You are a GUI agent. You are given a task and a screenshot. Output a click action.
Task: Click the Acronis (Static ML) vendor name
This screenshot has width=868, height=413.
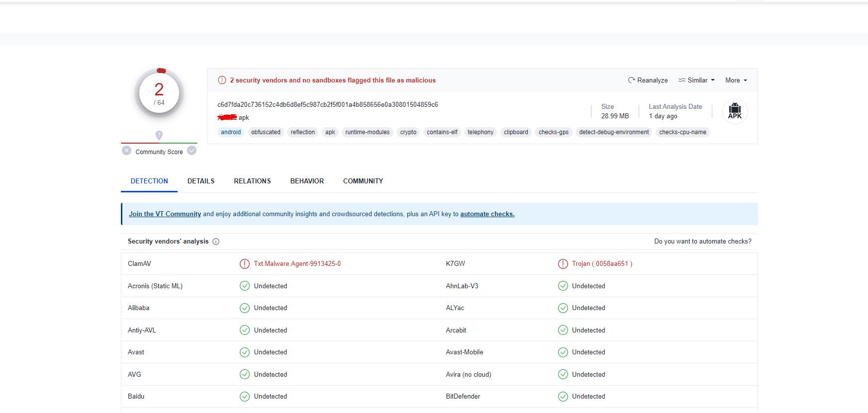[155, 286]
